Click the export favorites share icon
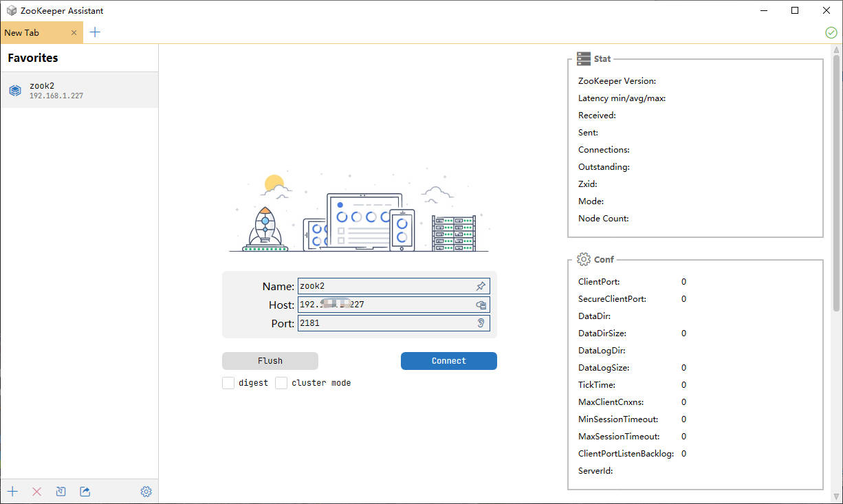This screenshot has width=843, height=504. coord(85,492)
